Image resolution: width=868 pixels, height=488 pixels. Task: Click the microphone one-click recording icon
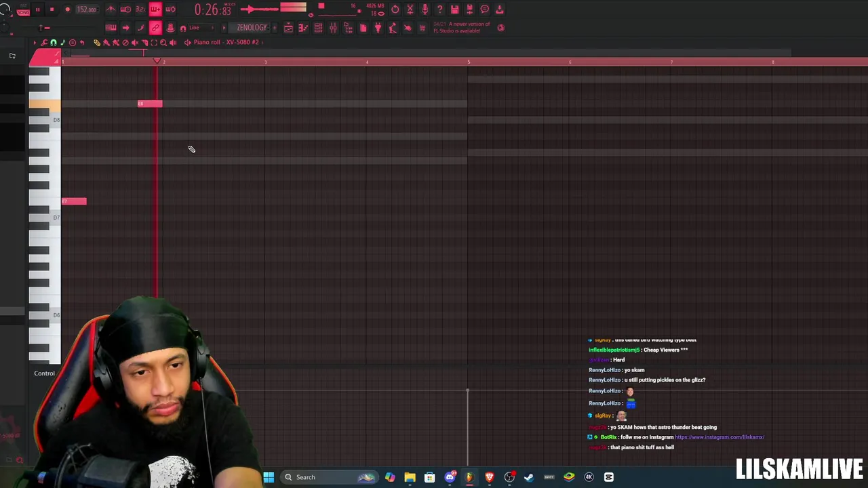[425, 9]
